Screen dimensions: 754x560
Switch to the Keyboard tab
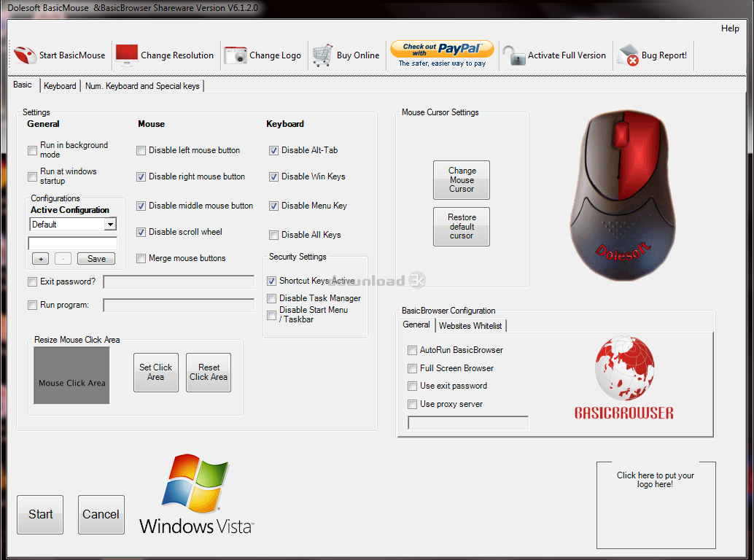pyautogui.click(x=60, y=85)
